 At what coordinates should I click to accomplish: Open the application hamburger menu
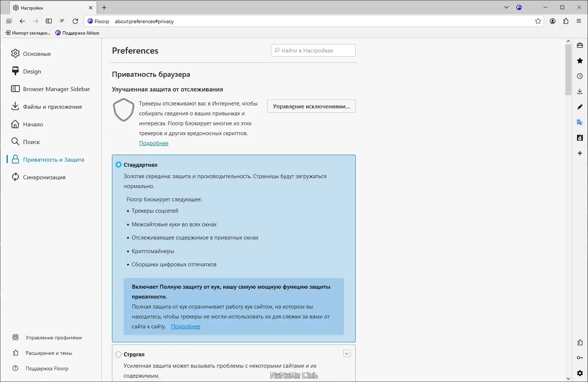(579, 21)
